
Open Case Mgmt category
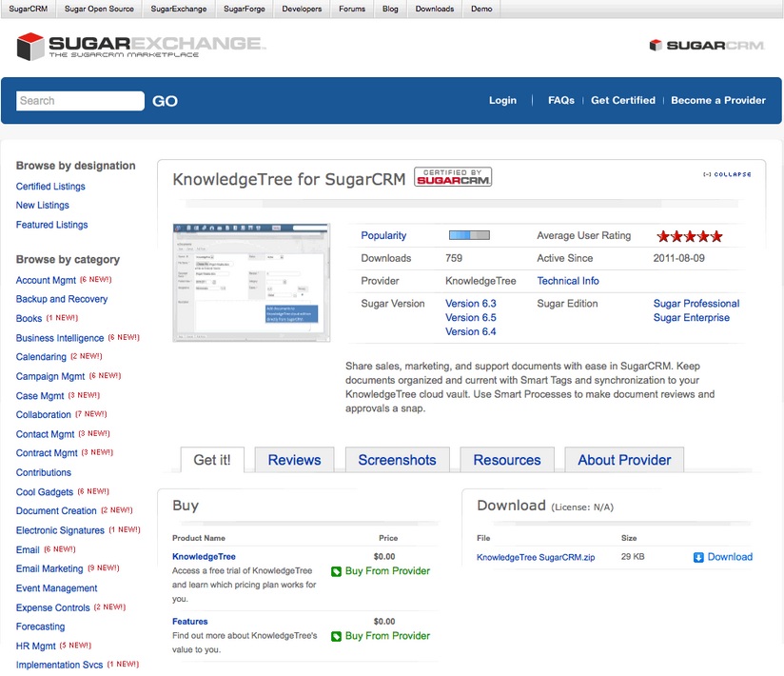[40, 396]
